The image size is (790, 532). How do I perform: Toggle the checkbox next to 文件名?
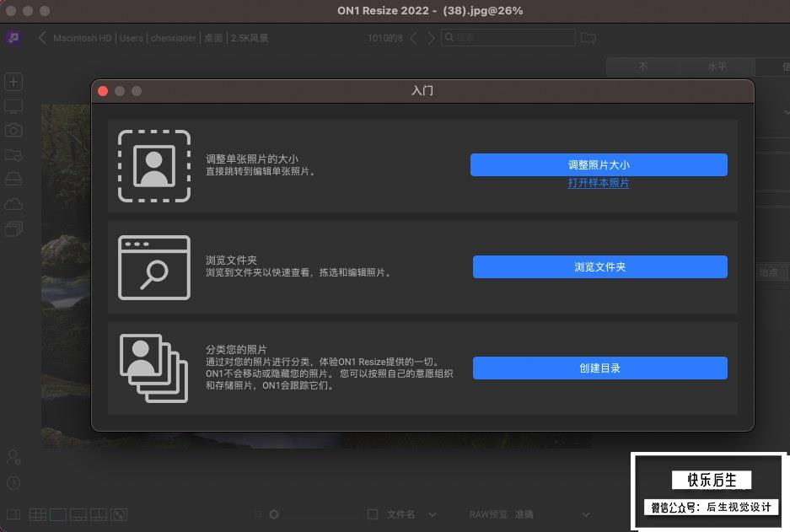373,514
